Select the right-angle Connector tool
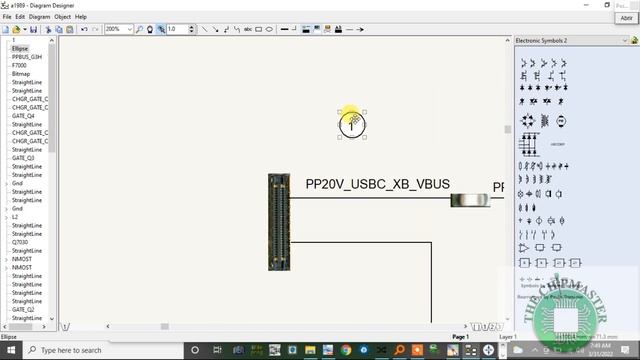This screenshot has width=640, height=360. [226, 29]
